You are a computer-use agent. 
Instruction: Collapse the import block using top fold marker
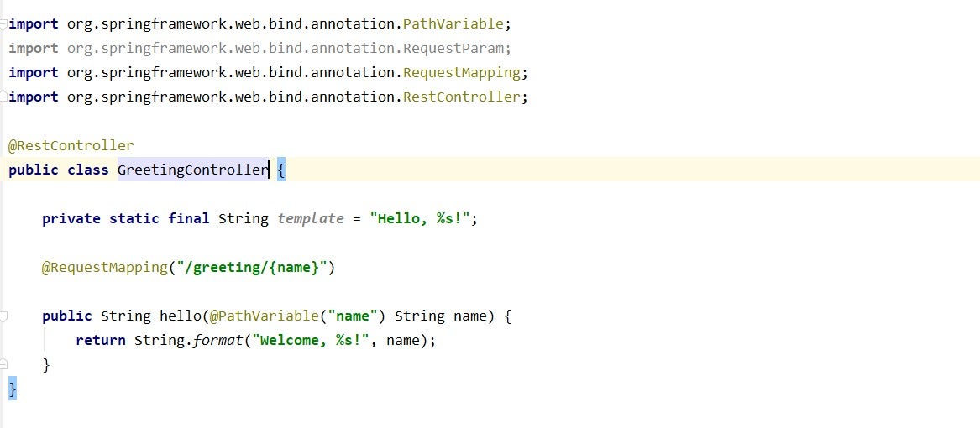pyautogui.click(x=4, y=24)
